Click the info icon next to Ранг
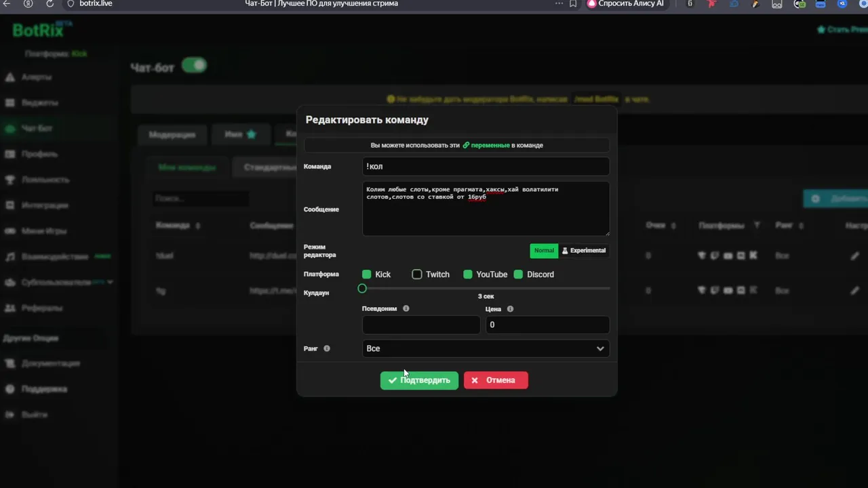868x488 pixels. click(x=327, y=349)
